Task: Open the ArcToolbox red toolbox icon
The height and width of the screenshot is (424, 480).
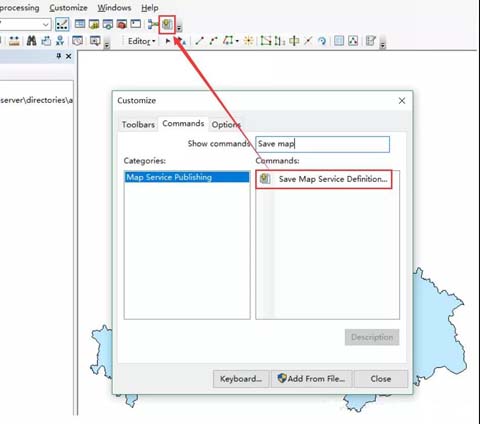Action: point(122,24)
